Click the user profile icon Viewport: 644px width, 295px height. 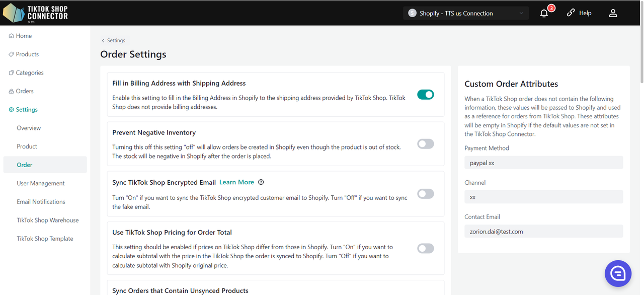613,14
